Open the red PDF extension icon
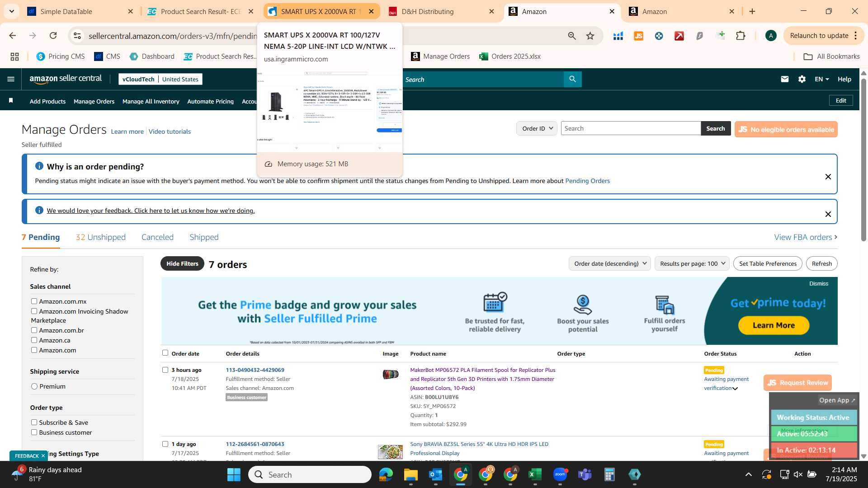Image resolution: width=868 pixels, height=488 pixels. [679, 36]
